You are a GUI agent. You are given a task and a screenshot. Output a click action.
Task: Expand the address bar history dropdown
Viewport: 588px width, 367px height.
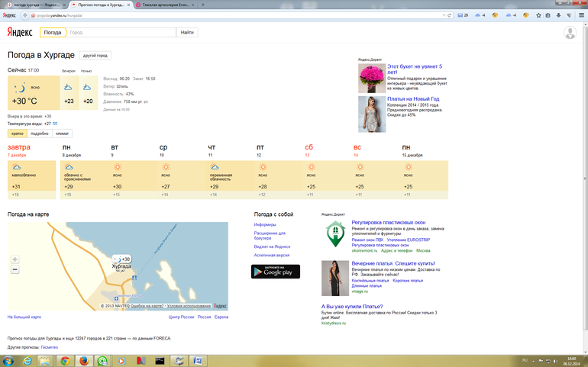click(444, 15)
